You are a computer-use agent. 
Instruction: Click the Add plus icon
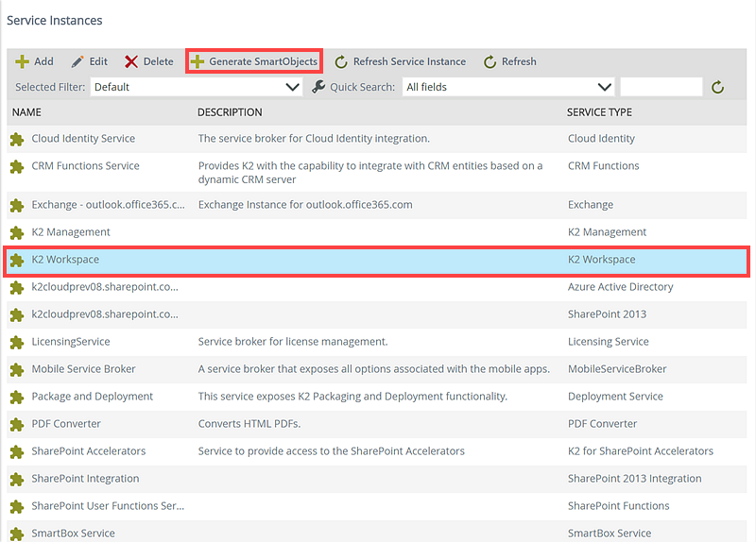tap(22, 61)
